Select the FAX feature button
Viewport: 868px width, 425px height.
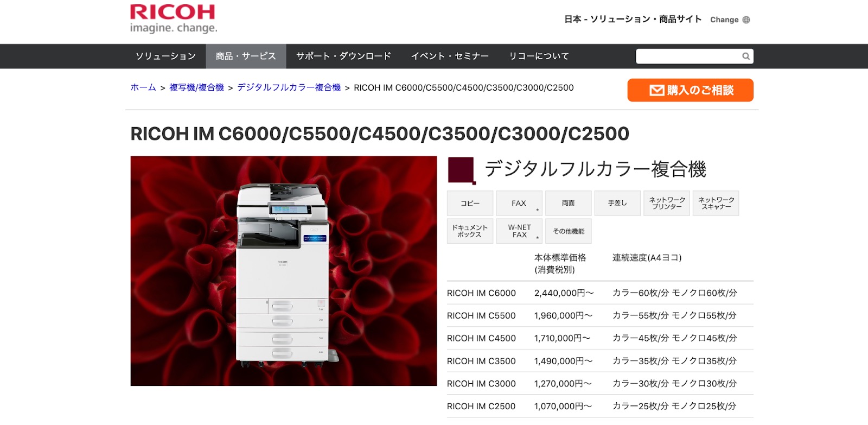point(519,203)
